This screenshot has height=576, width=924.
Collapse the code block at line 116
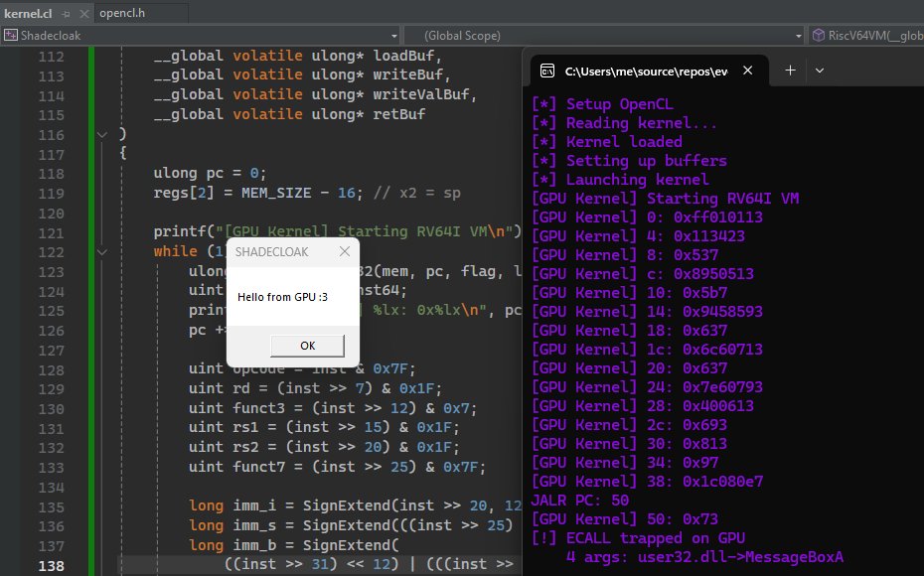coord(102,135)
